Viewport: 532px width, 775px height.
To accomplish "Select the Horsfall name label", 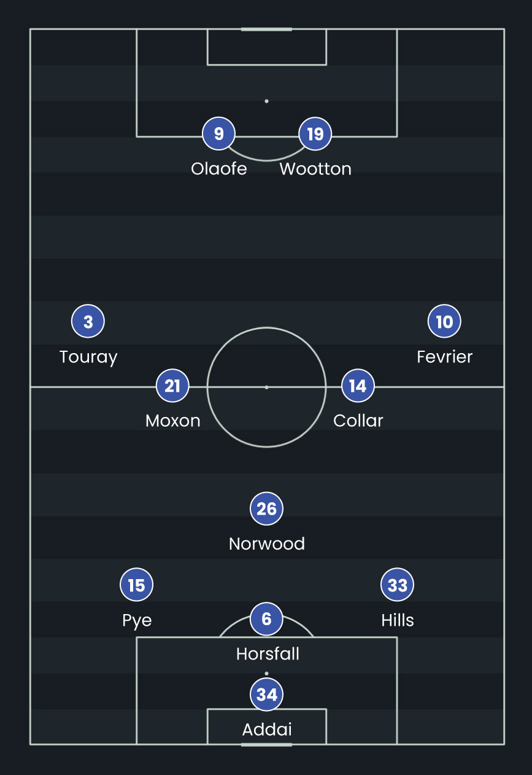I will (268, 654).
